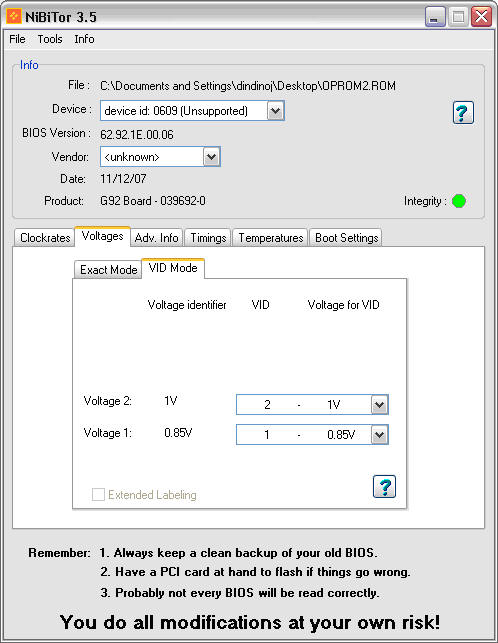The width and height of the screenshot is (498, 643).
Task: Click the NiBiTor 3.5 window title text
Action: (x=61, y=17)
